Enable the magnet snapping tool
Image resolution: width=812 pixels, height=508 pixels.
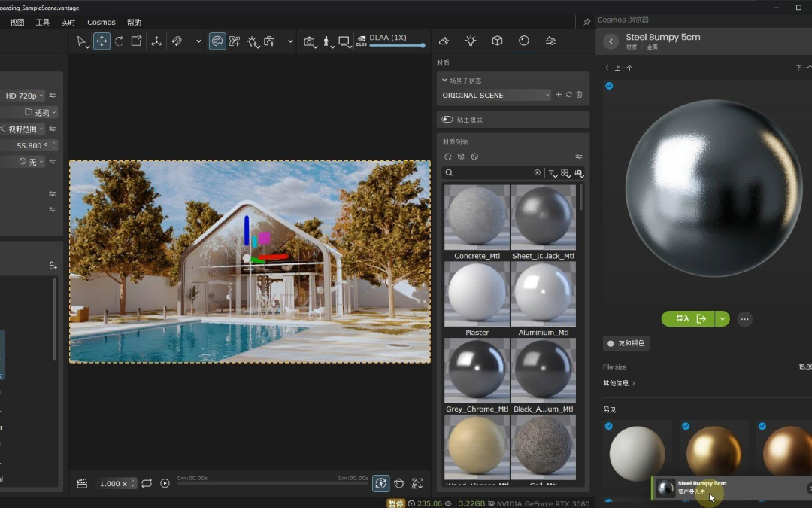pyautogui.click(x=177, y=41)
